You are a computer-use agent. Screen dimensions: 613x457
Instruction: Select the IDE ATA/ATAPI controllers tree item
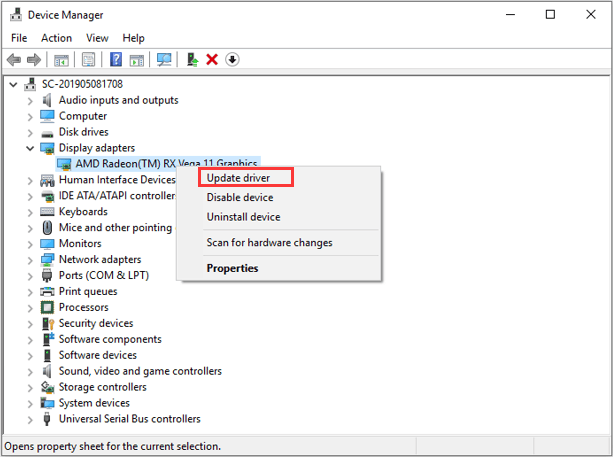(x=117, y=195)
